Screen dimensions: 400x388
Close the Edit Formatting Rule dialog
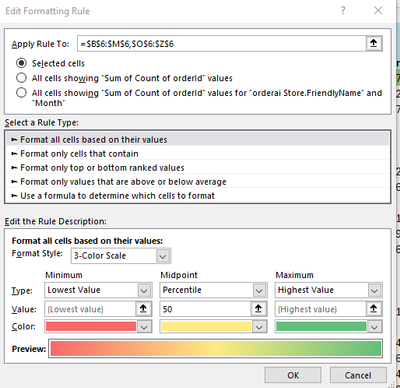click(378, 11)
